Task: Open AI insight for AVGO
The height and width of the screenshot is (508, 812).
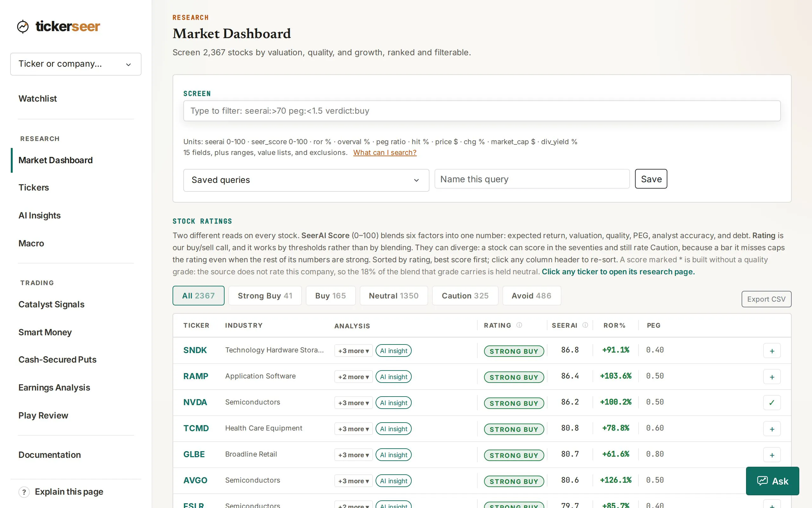Action: (x=394, y=481)
